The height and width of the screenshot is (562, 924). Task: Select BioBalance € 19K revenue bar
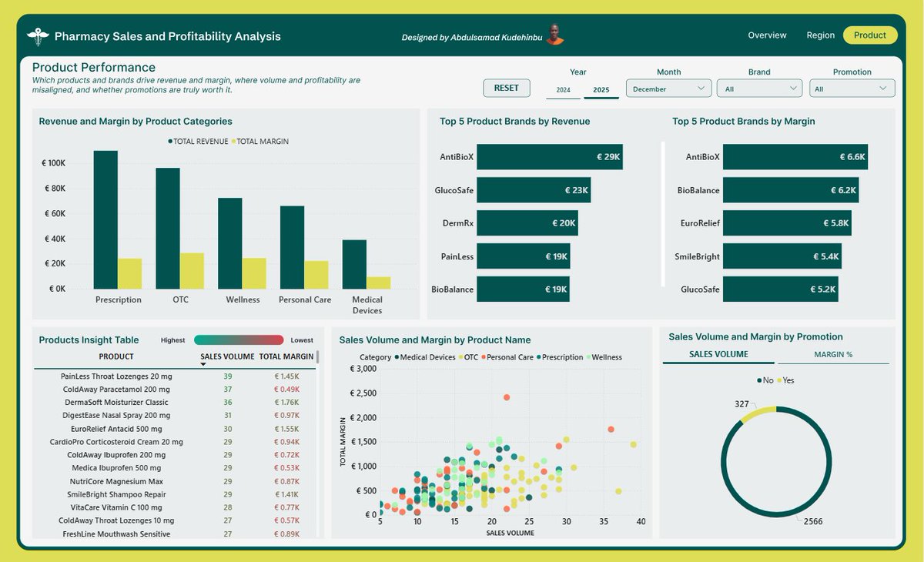(524, 289)
